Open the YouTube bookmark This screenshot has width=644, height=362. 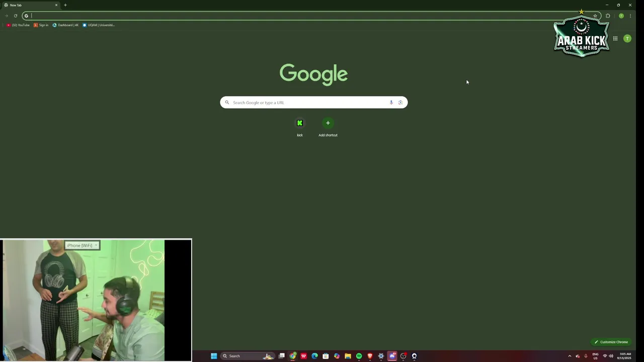point(18,25)
